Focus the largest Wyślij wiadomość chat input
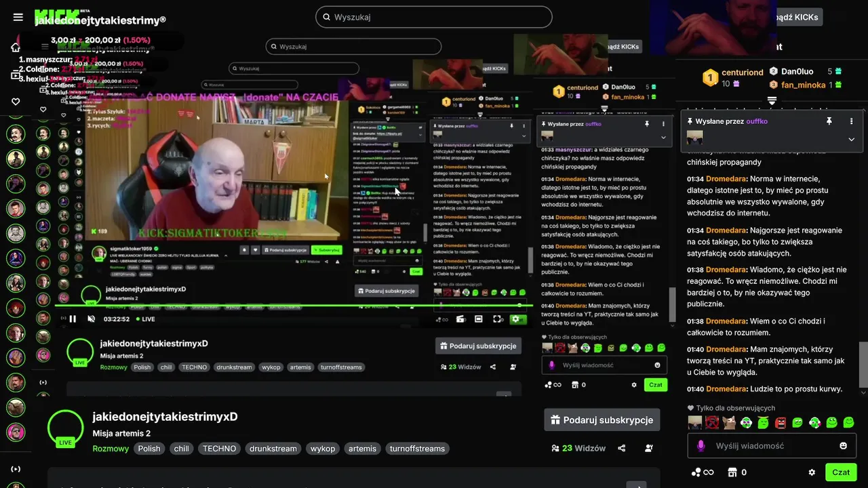The height and width of the screenshot is (488, 868). point(771,446)
